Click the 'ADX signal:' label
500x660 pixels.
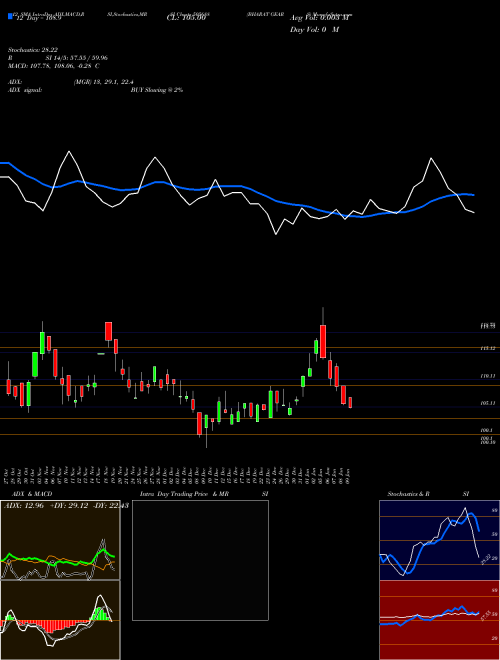tap(25, 90)
